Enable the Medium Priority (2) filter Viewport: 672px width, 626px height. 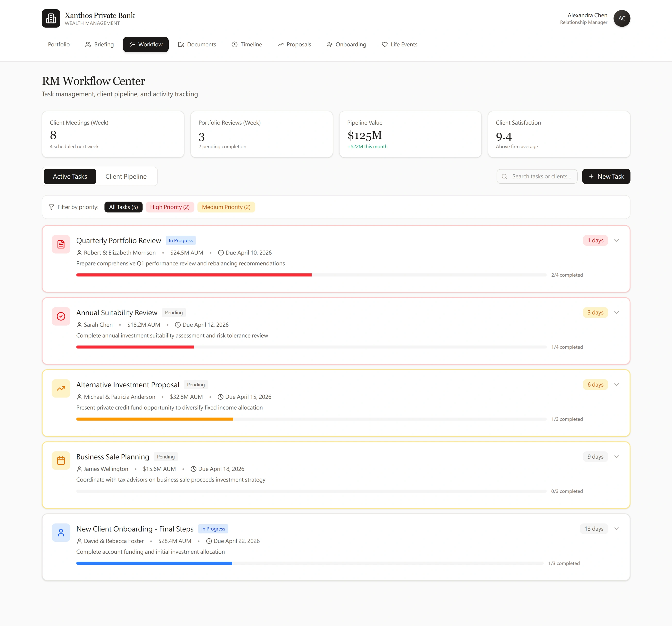click(226, 207)
